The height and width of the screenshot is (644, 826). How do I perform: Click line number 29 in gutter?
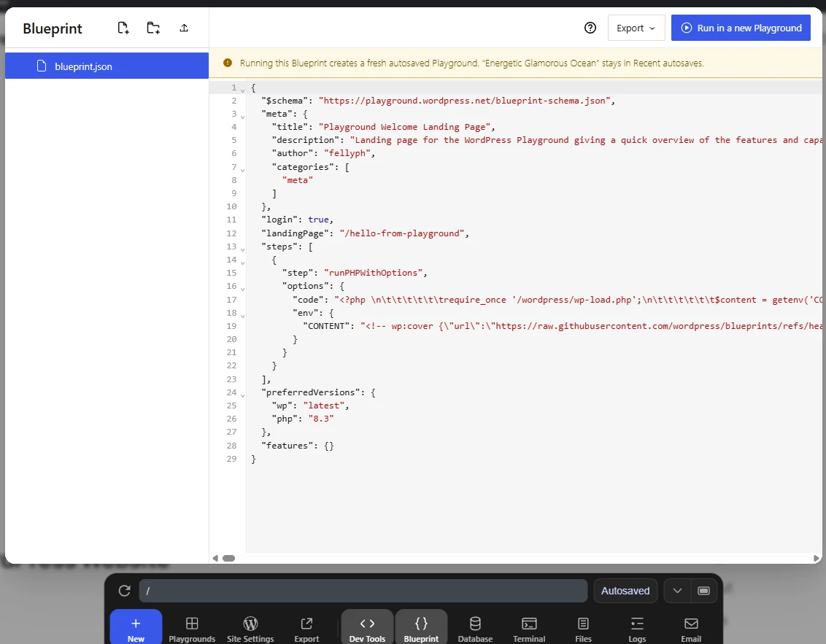click(x=231, y=459)
